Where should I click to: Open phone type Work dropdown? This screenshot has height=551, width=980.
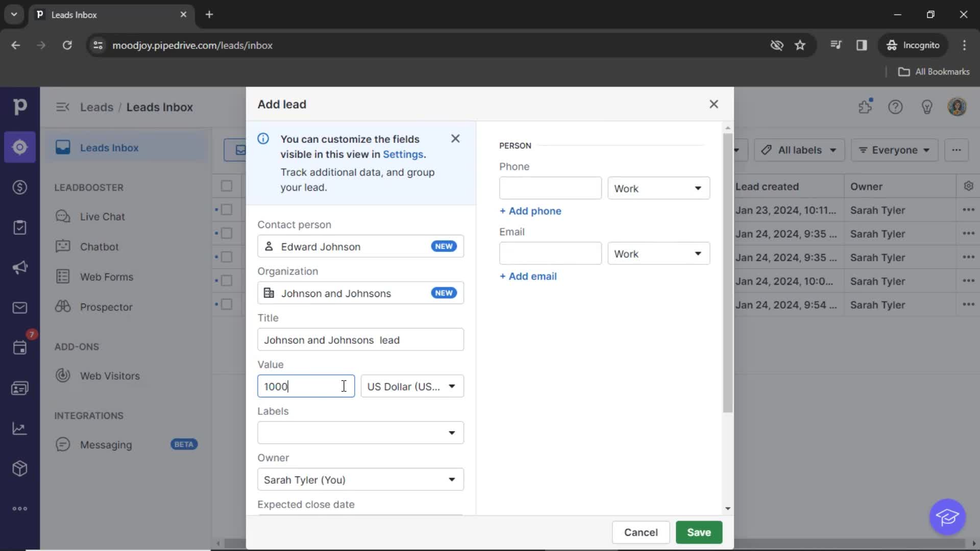658,188
